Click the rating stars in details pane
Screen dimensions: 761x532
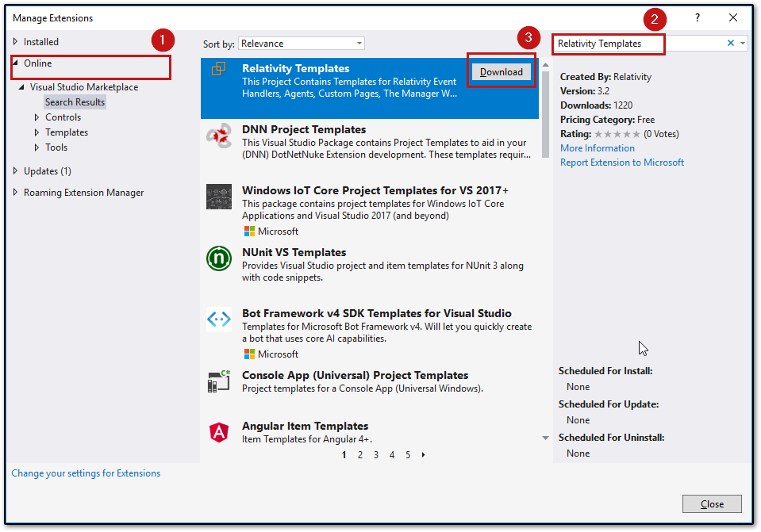pyautogui.click(x=617, y=134)
